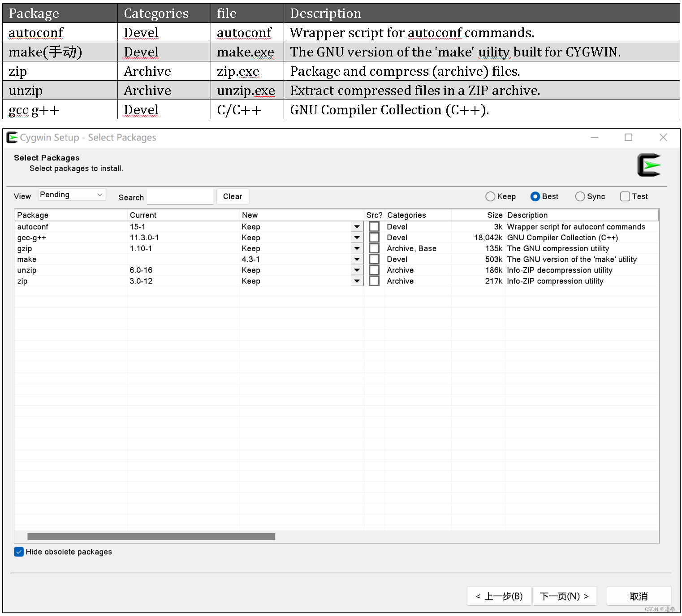The height and width of the screenshot is (616, 682).
Task: Click unzip.exe in the top table
Action: 246,91
